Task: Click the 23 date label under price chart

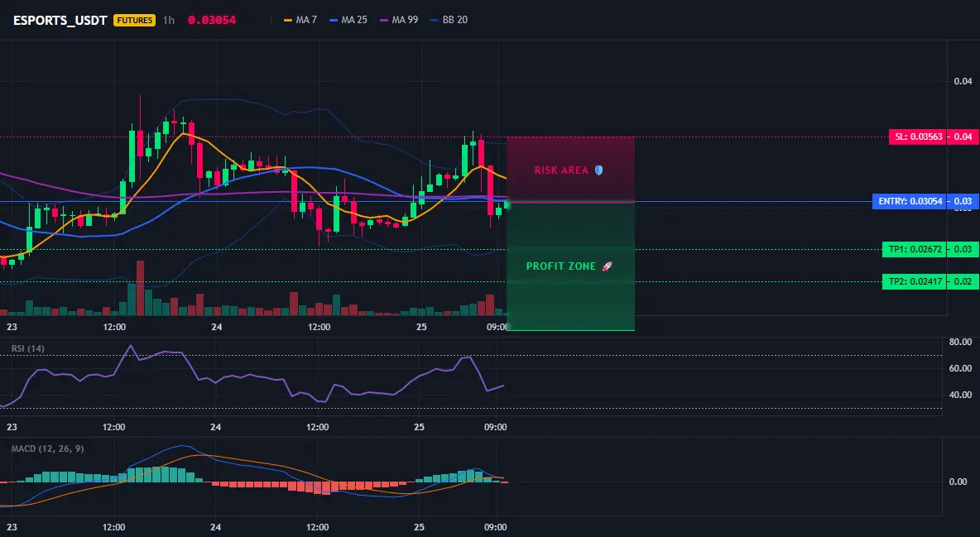Action: 12,327
